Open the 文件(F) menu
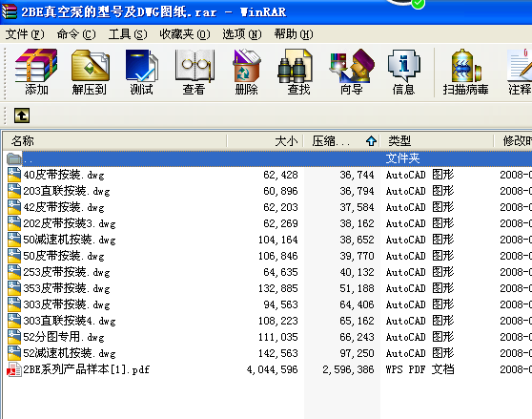 click(x=25, y=34)
